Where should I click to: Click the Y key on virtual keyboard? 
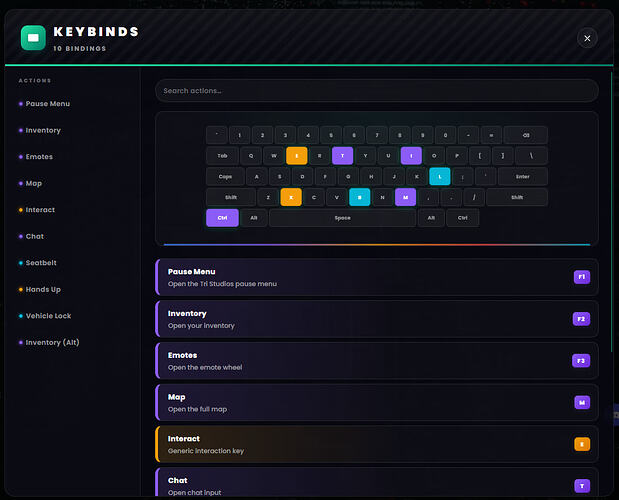click(365, 155)
